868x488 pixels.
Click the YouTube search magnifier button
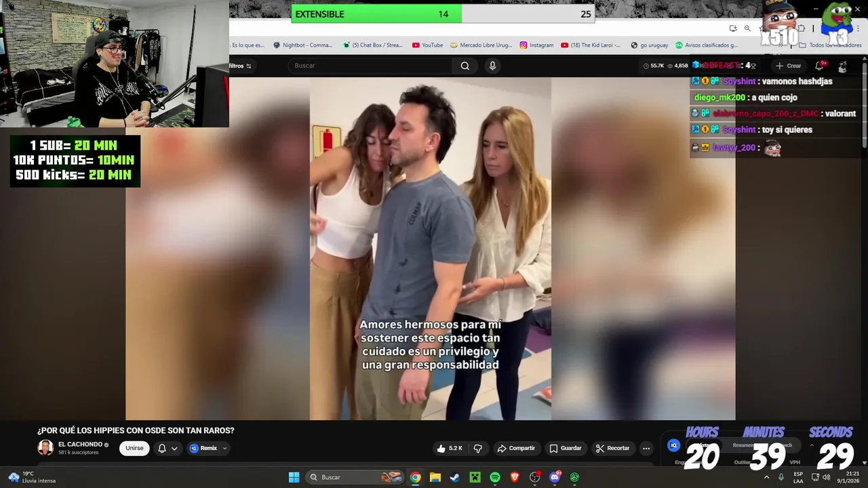click(x=465, y=66)
